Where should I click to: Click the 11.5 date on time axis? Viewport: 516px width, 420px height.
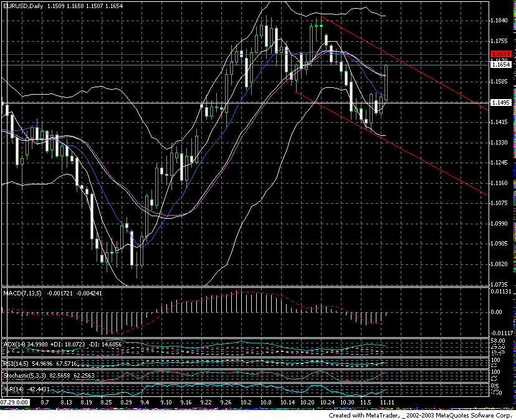366,402
